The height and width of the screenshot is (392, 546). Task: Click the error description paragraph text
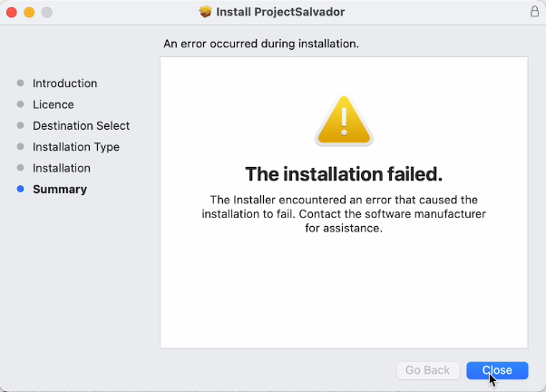click(x=344, y=213)
